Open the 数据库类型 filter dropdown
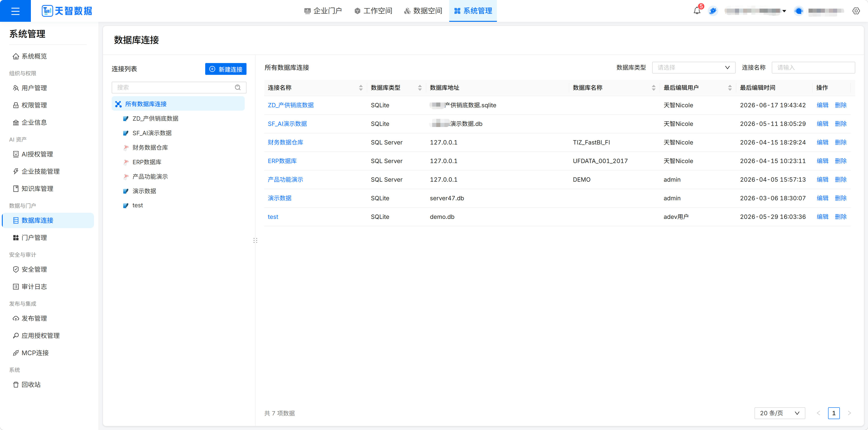 693,67
